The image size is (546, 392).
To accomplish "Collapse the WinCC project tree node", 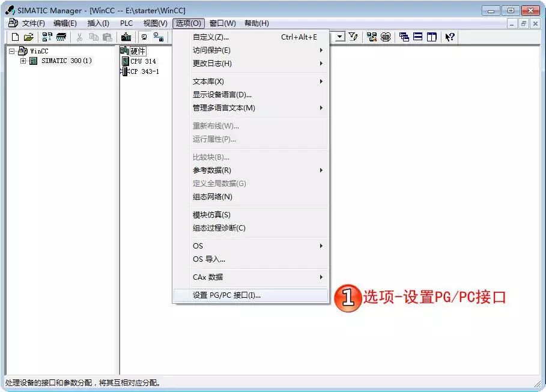I will pyautogui.click(x=12, y=51).
